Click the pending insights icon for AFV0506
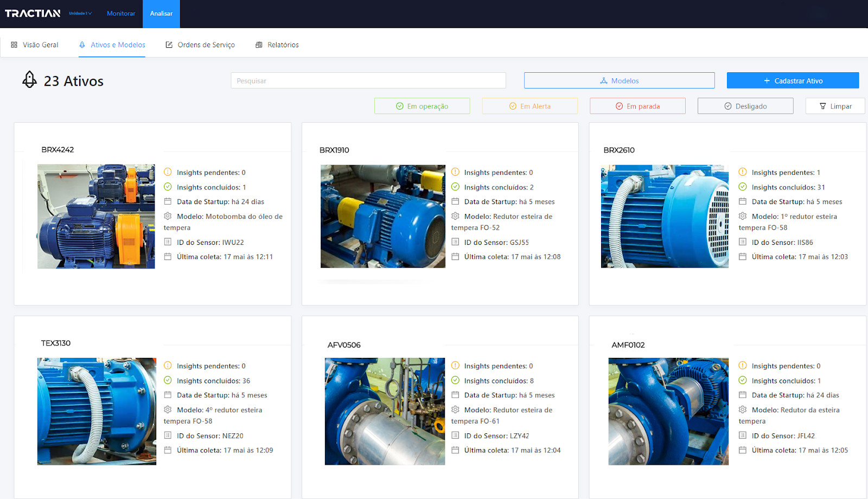This screenshot has height=499, width=868. tap(455, 365)
